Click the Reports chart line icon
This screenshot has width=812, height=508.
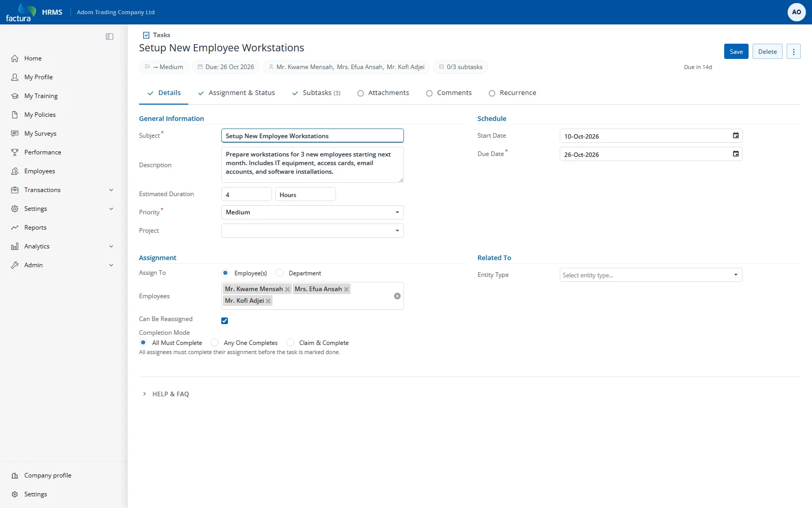(15, 228)
